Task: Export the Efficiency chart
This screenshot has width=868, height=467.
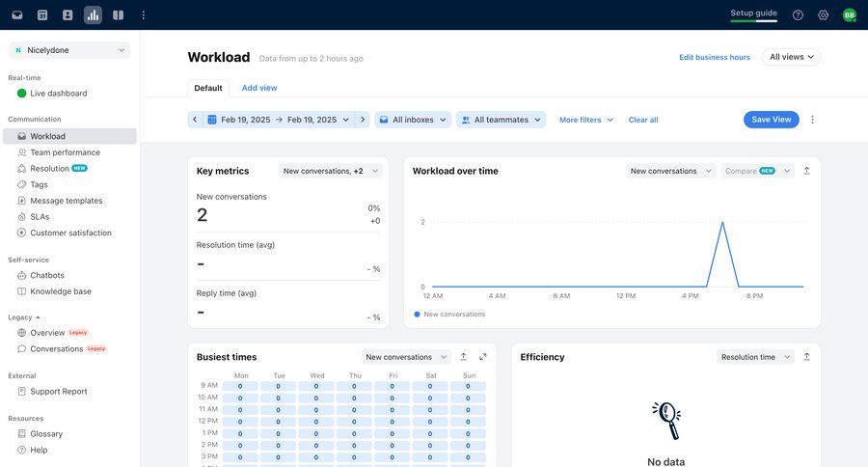Action: click(x=806, y=357)
